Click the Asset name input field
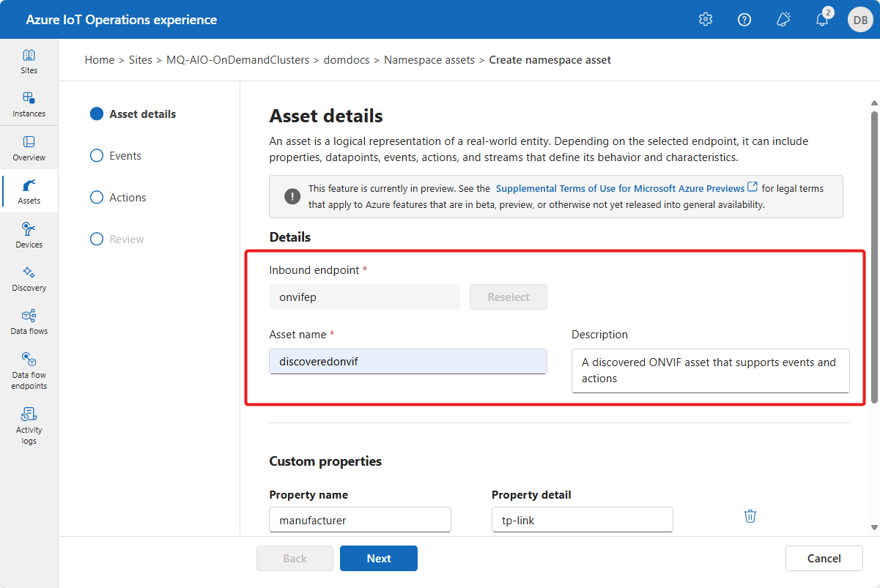The width and height of the screenshot is (880, 588). [408, 361]
